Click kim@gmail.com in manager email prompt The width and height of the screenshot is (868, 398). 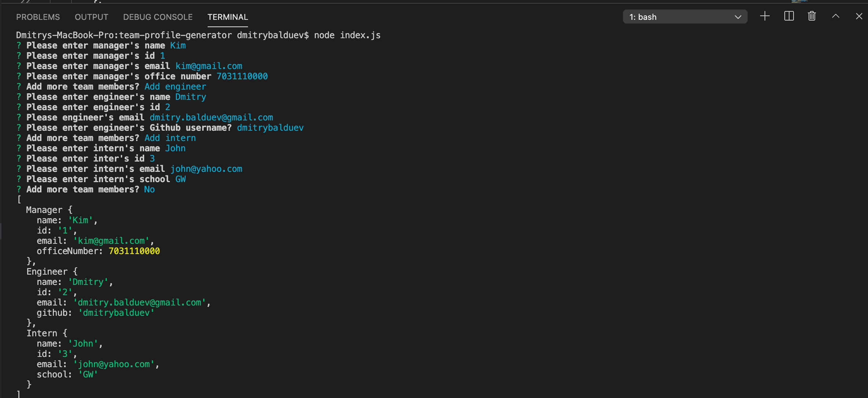[x=209, y=66]
